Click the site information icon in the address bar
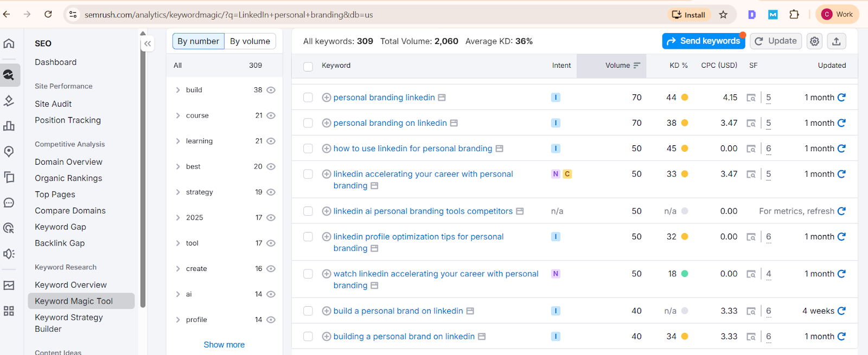The image size is (868, 355). point(73,15)
